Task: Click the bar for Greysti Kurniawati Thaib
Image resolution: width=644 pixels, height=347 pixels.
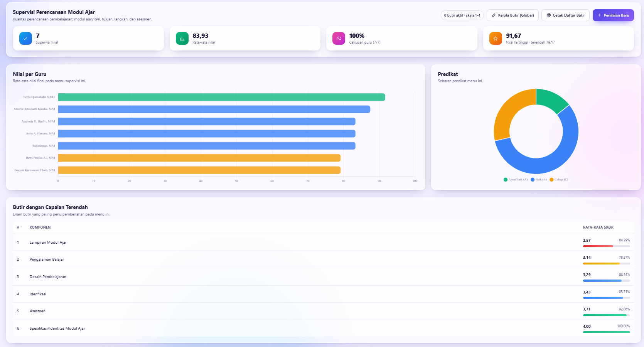Action: pos(199,170)
